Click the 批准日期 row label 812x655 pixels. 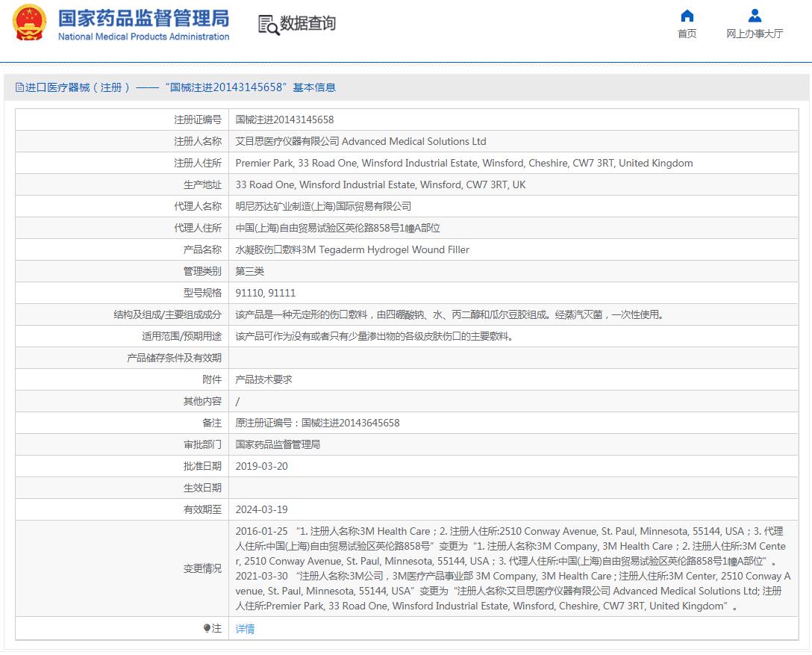202,466
